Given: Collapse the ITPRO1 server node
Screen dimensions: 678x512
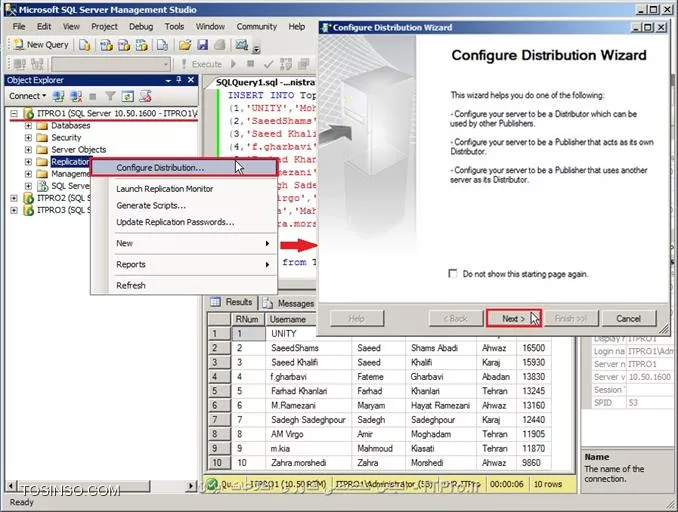Looking at the screenshot, I should 14,113.
